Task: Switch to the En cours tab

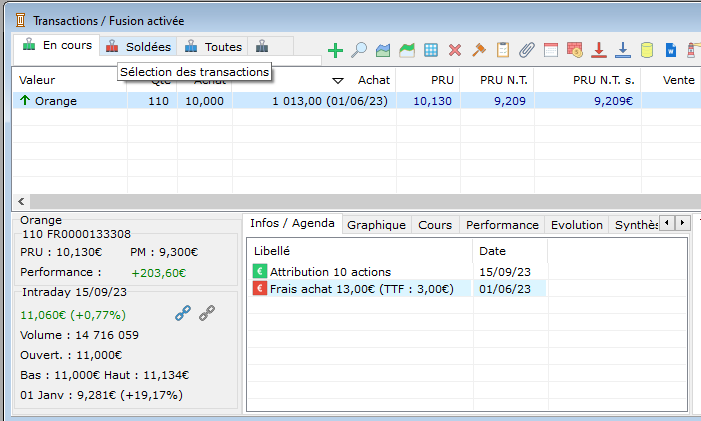Action: tap(57, 45)
